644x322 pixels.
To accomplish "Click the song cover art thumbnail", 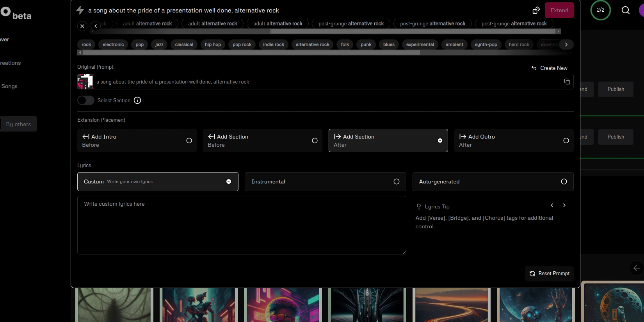I will pyautogui.click(x=85, y=82).
